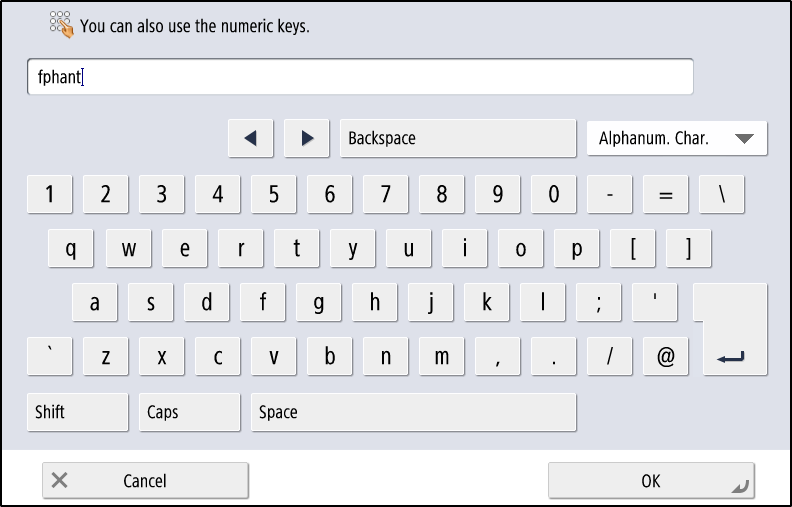
Task: Tap the backtick key
Action: tap(50, 357)
